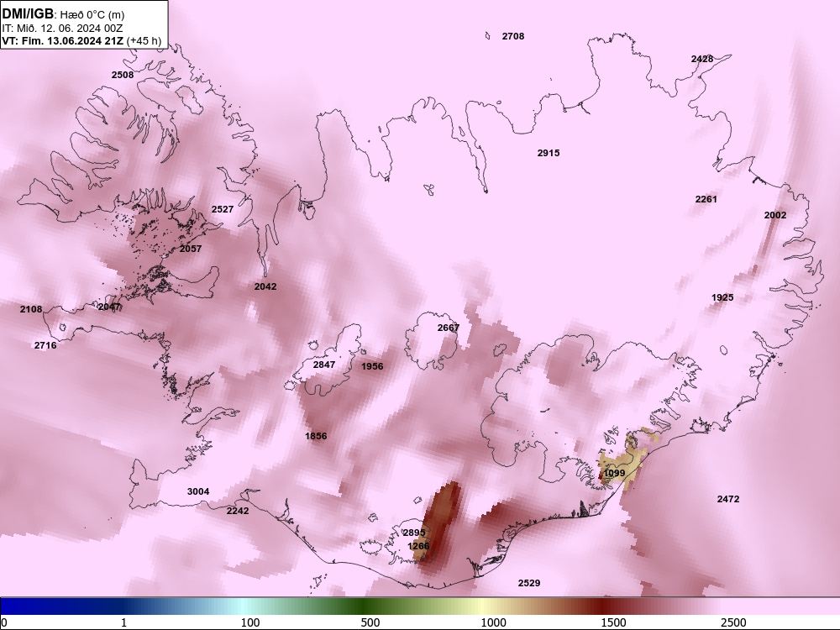Click the 2716 height value
This screenshot has width=840, height=630.
point(45,345)
